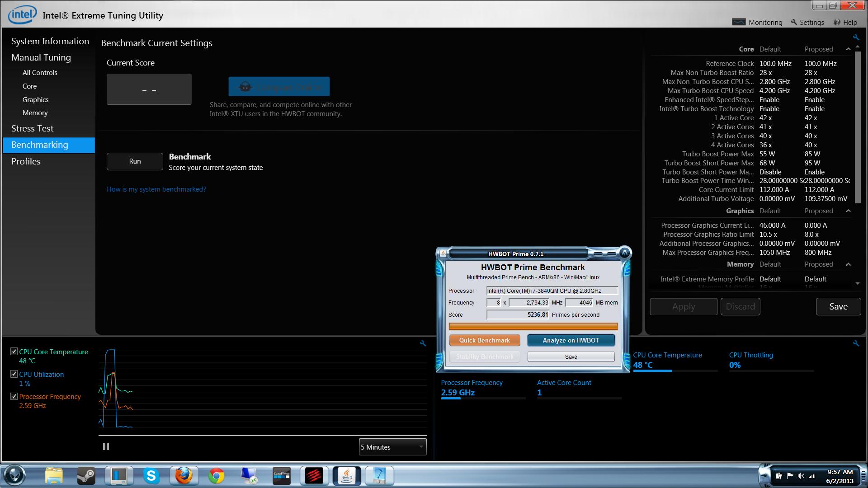Show hidden tray icons arrow
Image resolution: width=868 pixels, height=488 pixels.
[764, 475]
